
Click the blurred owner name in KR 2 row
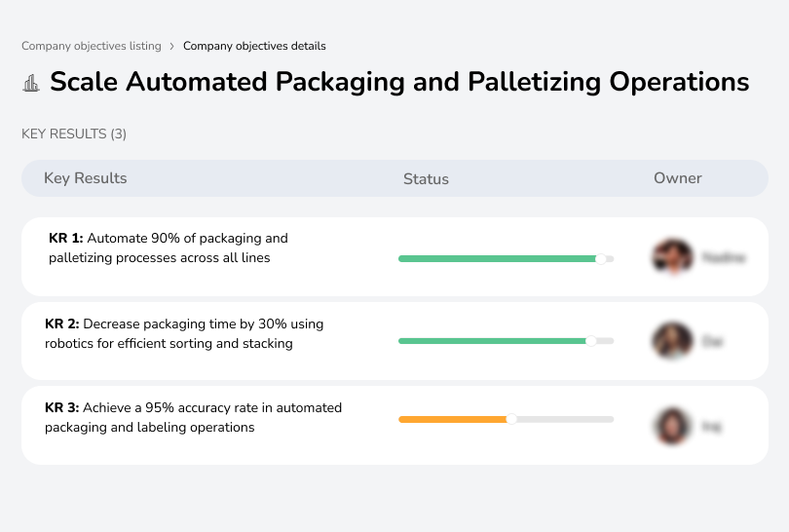coord(712,342)
